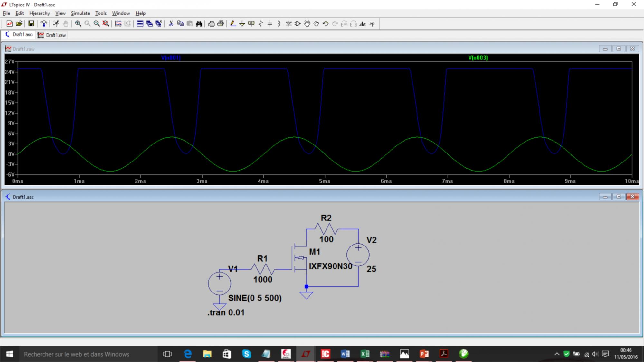Click the Run simulation icon
This screenshot has width=644, height=362.
(56, 23)
